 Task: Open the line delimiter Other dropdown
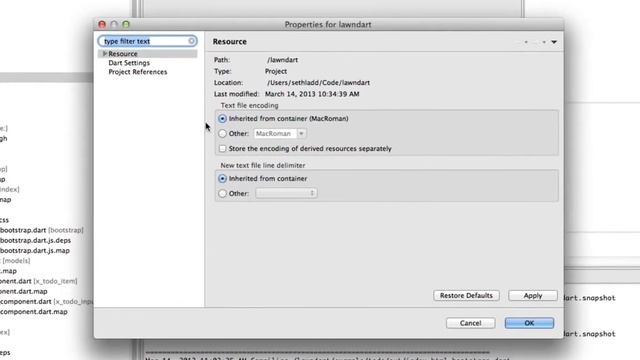click(x=286, y=193)
